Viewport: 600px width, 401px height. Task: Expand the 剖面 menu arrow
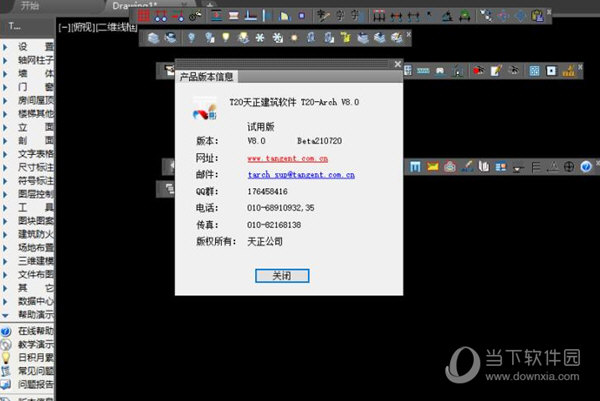point(5,141)
